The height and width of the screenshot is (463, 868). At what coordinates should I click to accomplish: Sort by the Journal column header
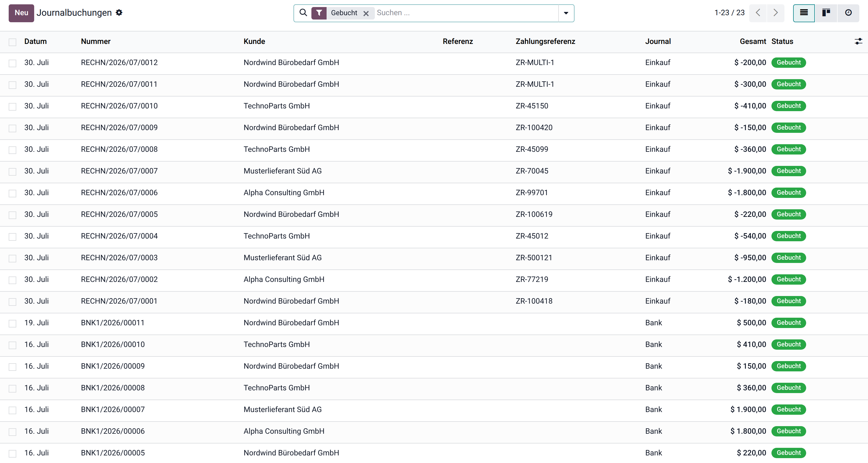click(x=658, y=41)
